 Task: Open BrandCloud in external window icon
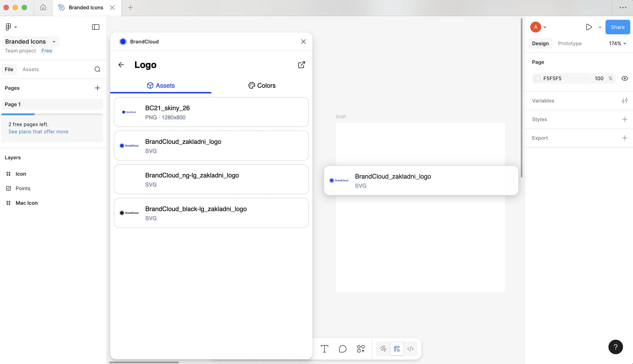point(302,65)
